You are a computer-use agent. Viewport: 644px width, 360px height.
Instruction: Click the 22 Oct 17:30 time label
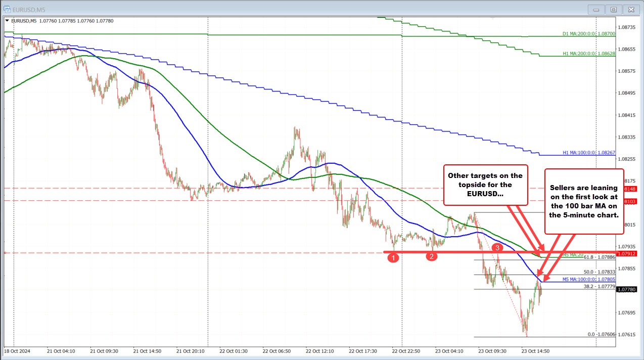pyautogui.click(x=363, y=350)
